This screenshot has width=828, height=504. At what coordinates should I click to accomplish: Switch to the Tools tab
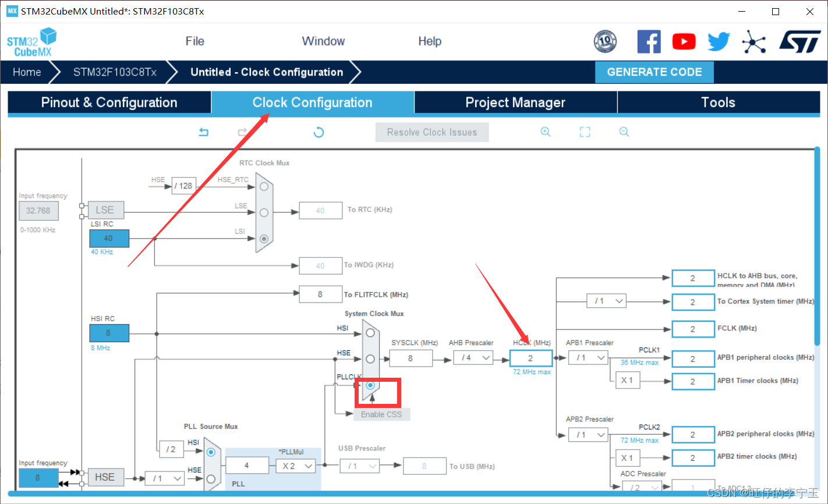[719, 102]
